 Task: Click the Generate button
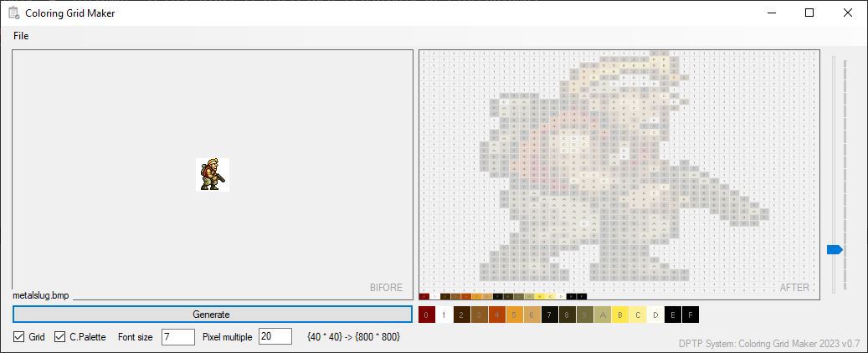click(212, 315)
